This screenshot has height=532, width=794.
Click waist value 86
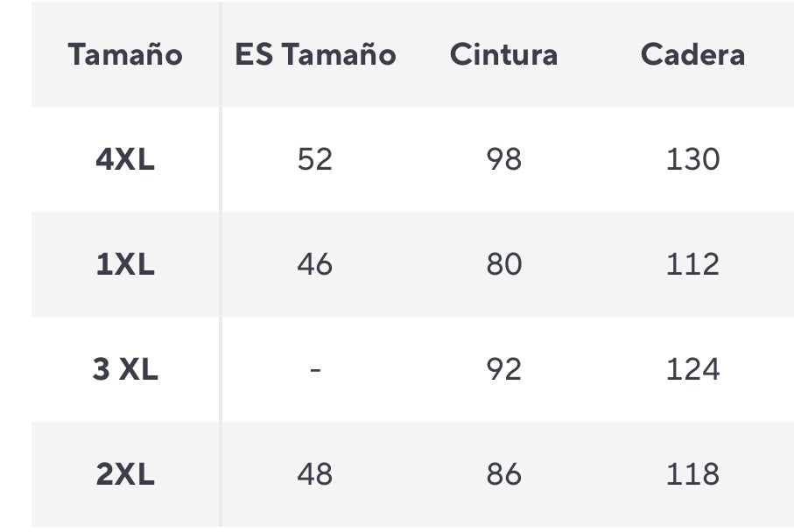coord(504,474)
